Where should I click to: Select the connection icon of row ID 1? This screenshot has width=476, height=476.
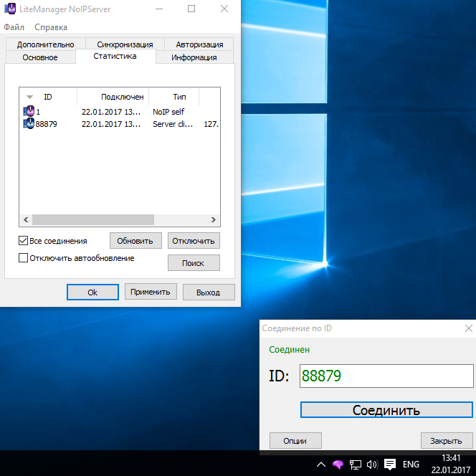click(29, 111)
